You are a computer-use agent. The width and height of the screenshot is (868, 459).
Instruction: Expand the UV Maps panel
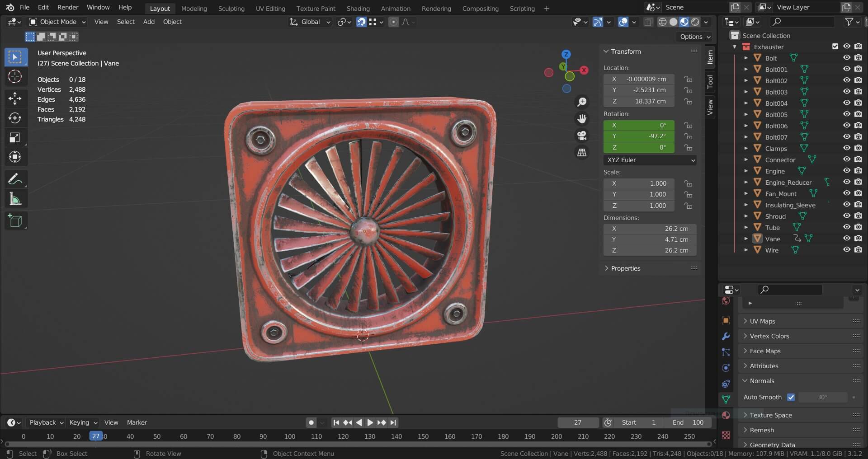click(762, 321)
